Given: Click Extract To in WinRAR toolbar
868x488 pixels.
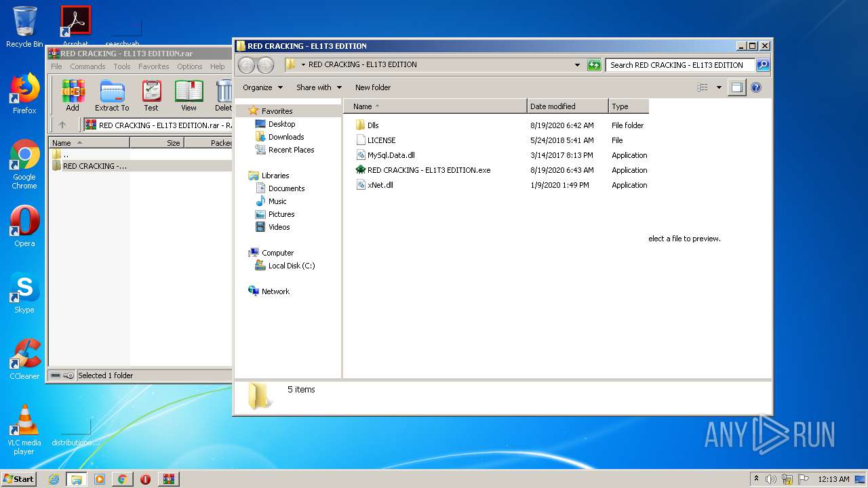Looking at the screenshot, I should [x=112, y=95].
